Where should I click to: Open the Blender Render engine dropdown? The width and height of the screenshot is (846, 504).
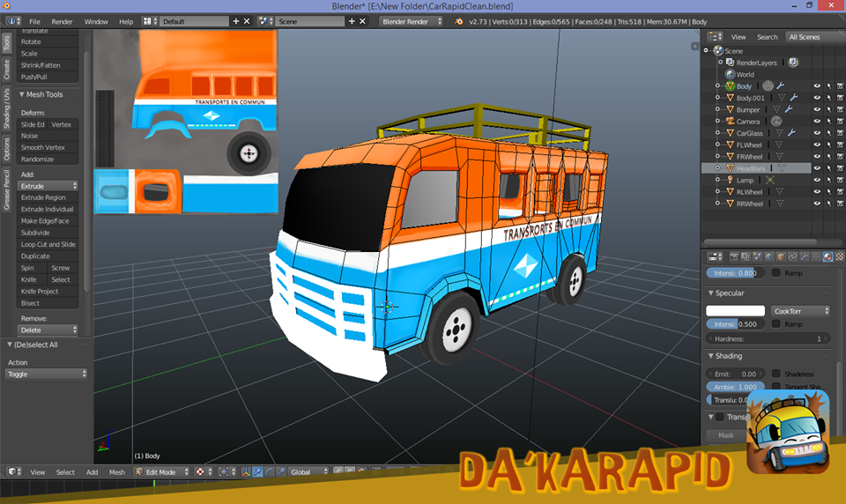[x=412, y=21]
